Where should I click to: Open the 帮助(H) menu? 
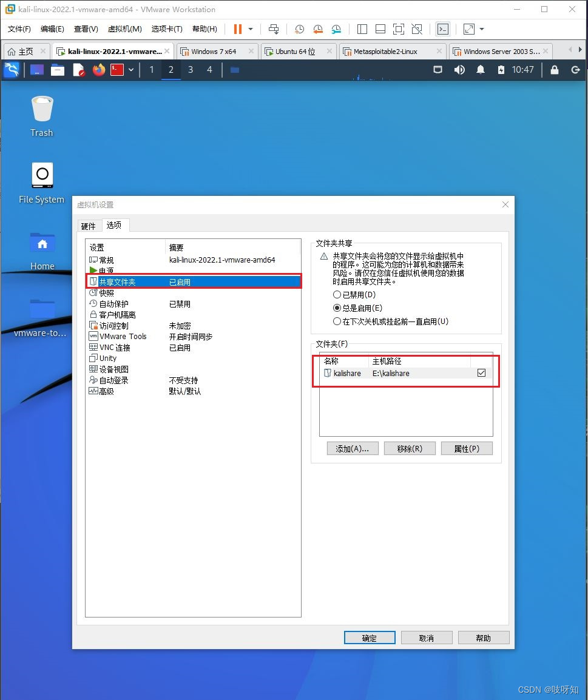click(204, 29)
